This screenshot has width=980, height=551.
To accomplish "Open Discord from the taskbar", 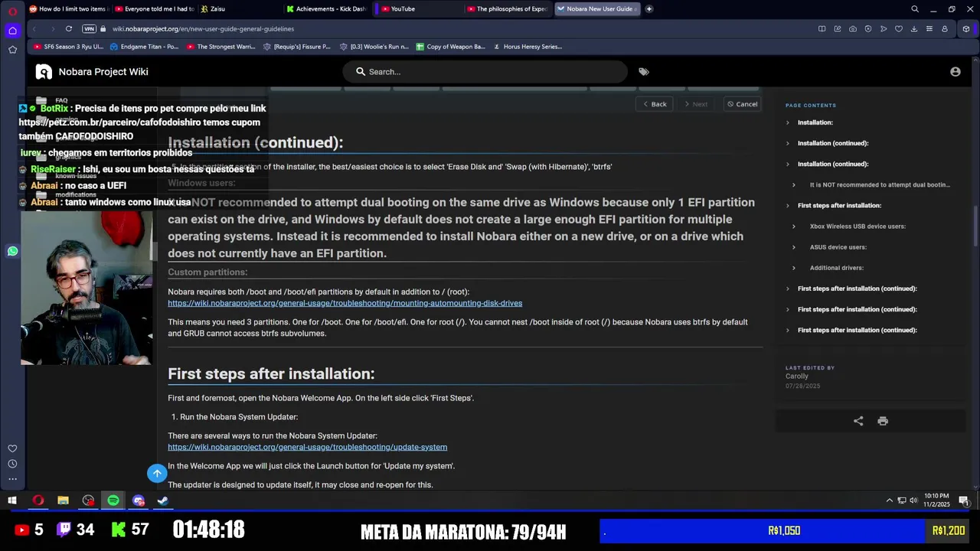I will coord(139,500).
